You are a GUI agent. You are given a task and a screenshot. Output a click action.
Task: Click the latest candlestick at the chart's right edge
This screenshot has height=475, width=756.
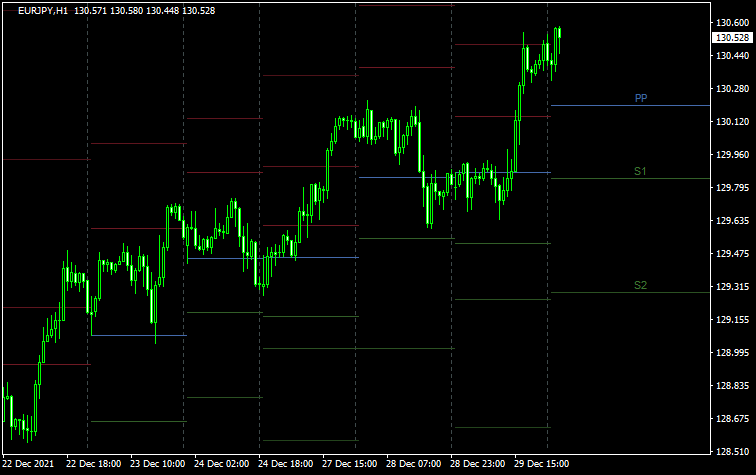coord(558,34)
